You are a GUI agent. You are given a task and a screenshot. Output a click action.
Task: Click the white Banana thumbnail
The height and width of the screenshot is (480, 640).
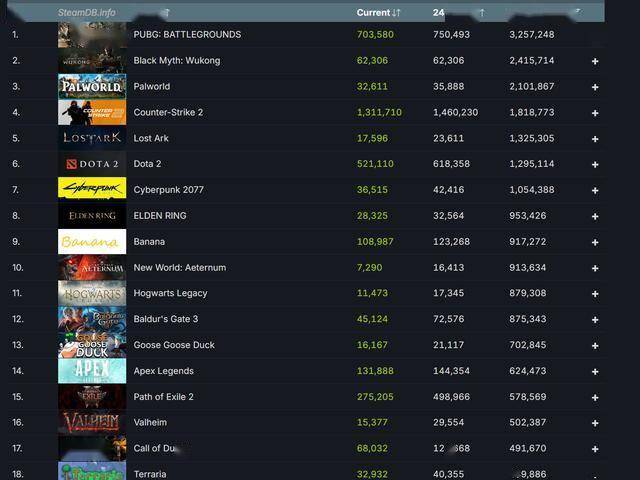click(x=92, y=242)
